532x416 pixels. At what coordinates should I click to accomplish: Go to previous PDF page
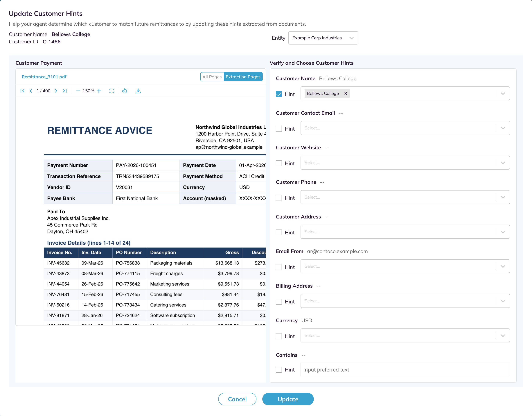31,91
